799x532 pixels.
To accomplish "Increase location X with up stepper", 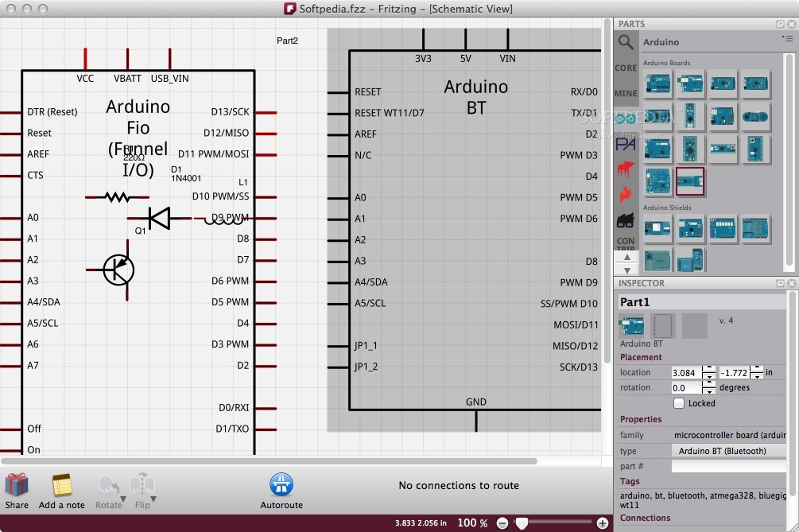I will point(708,369).
